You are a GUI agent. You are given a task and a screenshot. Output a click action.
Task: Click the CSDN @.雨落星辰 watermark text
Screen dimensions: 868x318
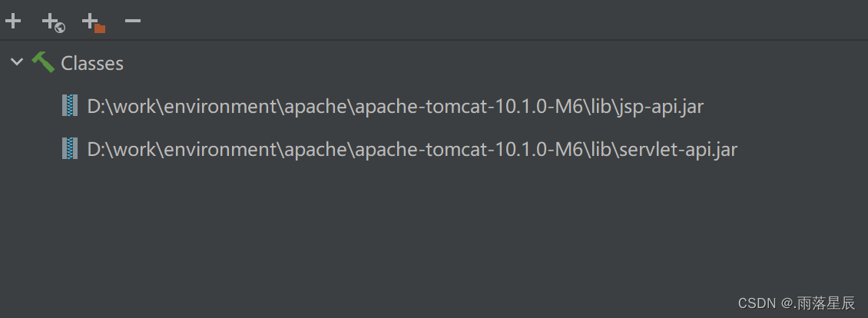[x=797, y=303]
